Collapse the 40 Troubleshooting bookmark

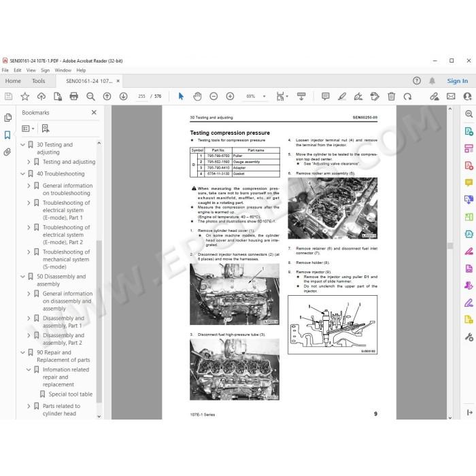22,174
